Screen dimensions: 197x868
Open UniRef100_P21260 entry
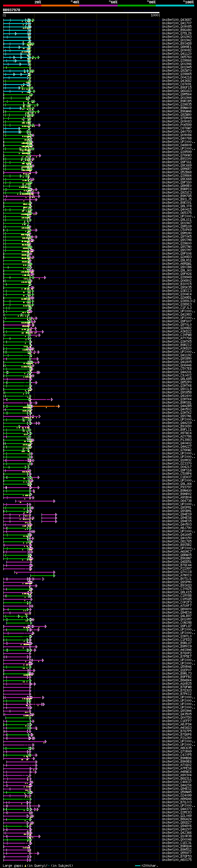(x=177, y=738)
